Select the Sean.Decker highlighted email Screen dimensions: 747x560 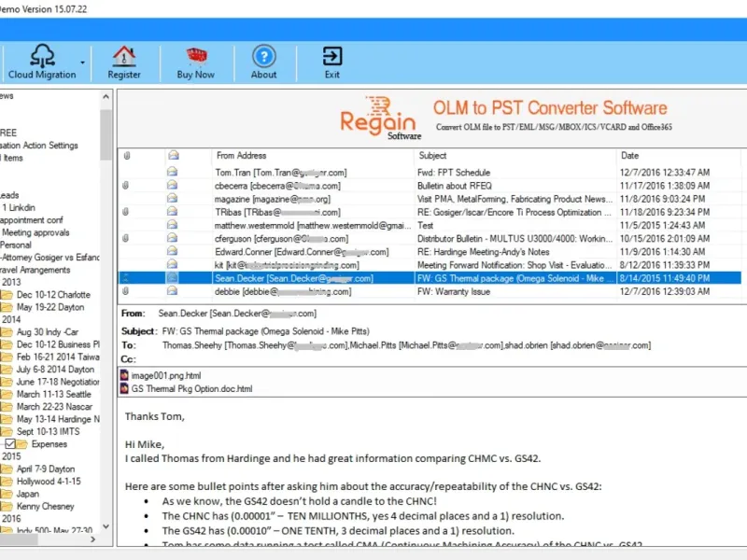click(430, 278)
